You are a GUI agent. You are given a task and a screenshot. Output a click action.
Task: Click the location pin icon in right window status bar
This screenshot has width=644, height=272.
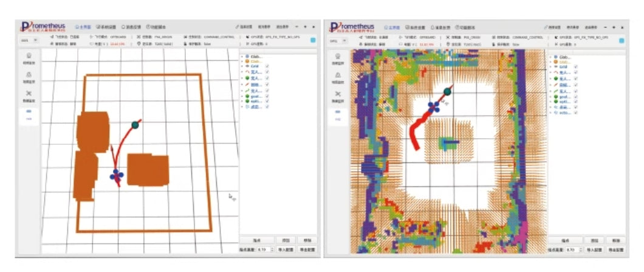[x=448, y=43]
